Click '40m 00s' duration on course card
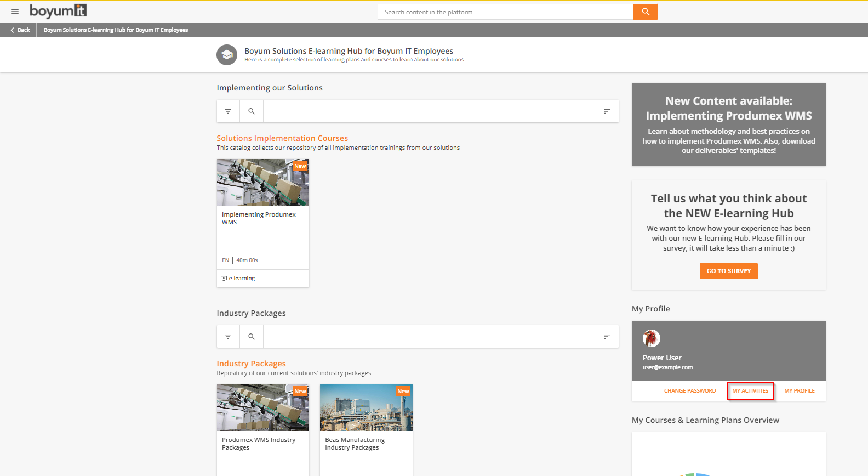The image size is (868, 476). click(x=247, y=260)
